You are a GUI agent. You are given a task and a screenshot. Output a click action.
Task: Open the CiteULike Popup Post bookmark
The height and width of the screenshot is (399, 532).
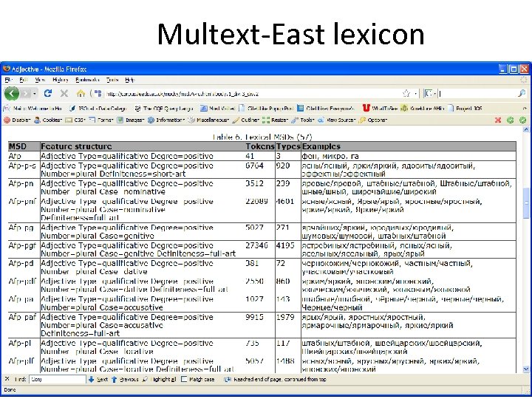(266, 109)
